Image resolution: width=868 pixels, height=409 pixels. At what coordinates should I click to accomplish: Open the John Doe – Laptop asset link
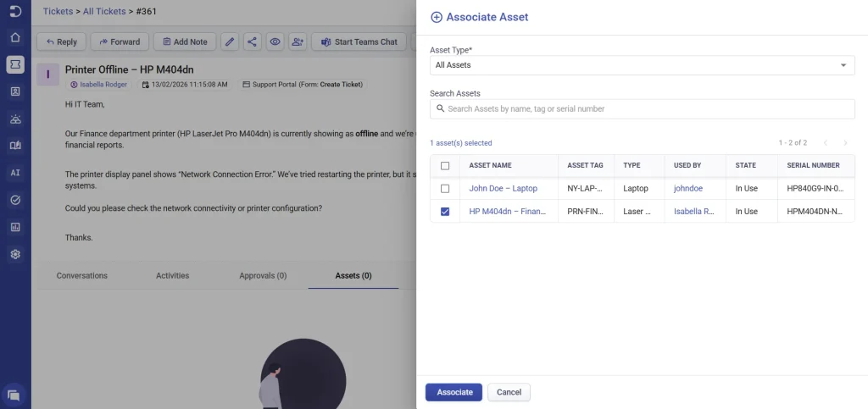504,189
